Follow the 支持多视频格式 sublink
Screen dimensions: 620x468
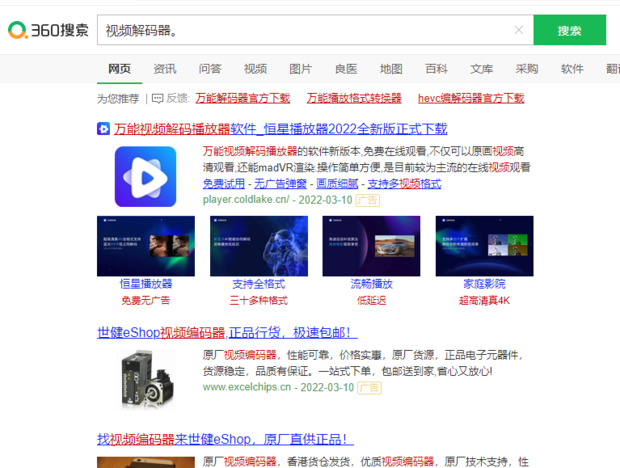(x=405, y=183)
